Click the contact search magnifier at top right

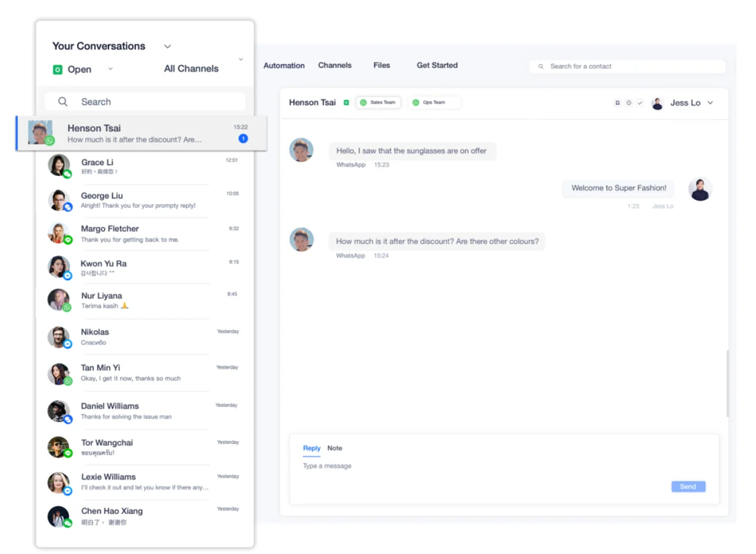(540, 66)
